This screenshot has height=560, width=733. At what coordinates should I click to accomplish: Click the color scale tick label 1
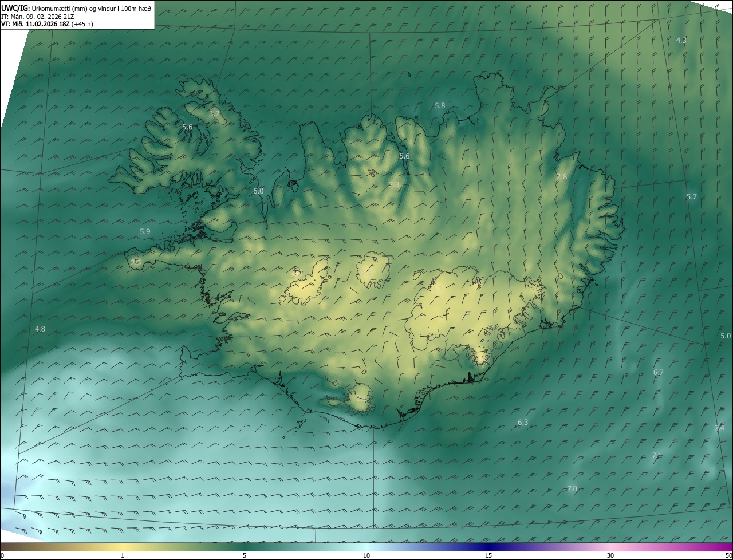123,555
